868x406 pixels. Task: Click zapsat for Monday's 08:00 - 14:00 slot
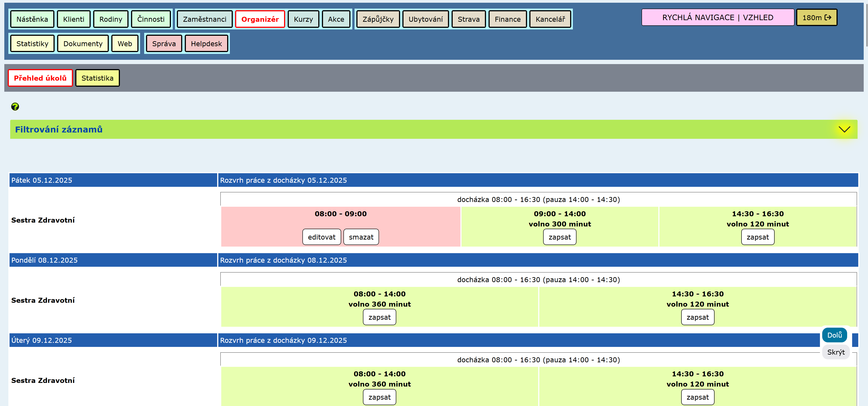379,317
